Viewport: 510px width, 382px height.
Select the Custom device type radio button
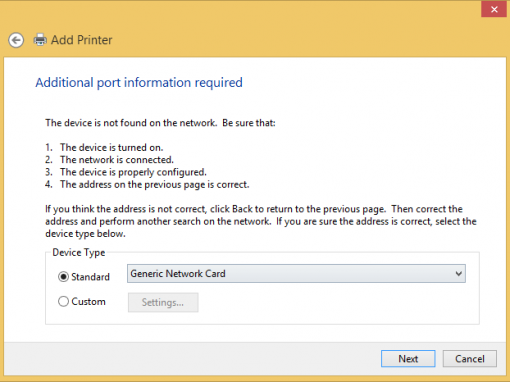(x=63, y=301)
